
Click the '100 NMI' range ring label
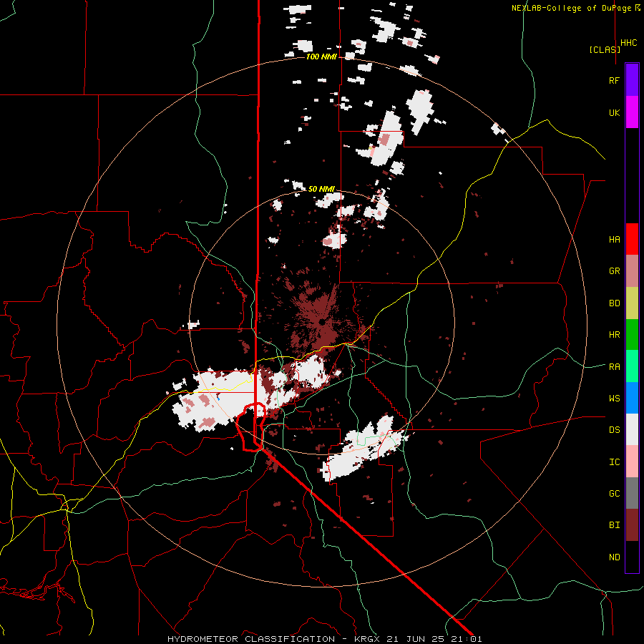321,57
